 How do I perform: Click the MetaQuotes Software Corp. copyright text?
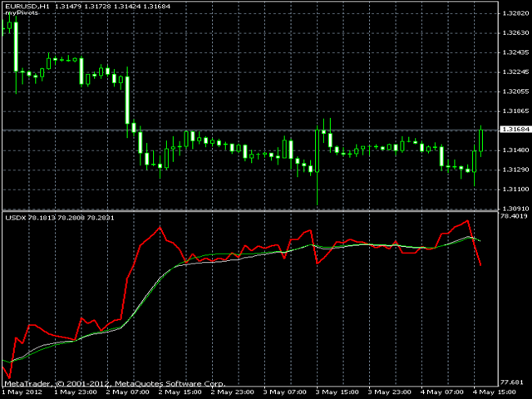click(x=170, y=383)
